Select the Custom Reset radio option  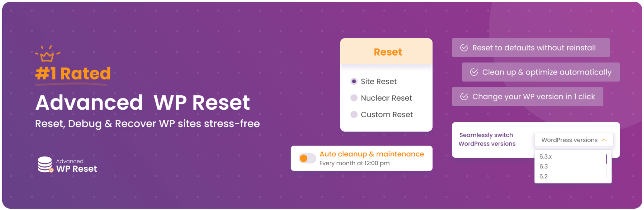tap(354, 114)
